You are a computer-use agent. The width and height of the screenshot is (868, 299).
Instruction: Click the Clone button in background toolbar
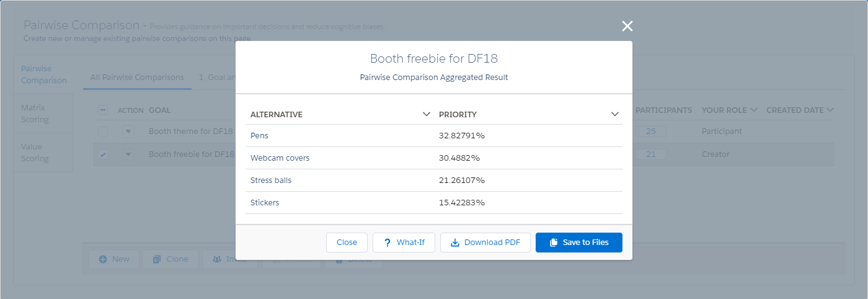coord(170,259)
